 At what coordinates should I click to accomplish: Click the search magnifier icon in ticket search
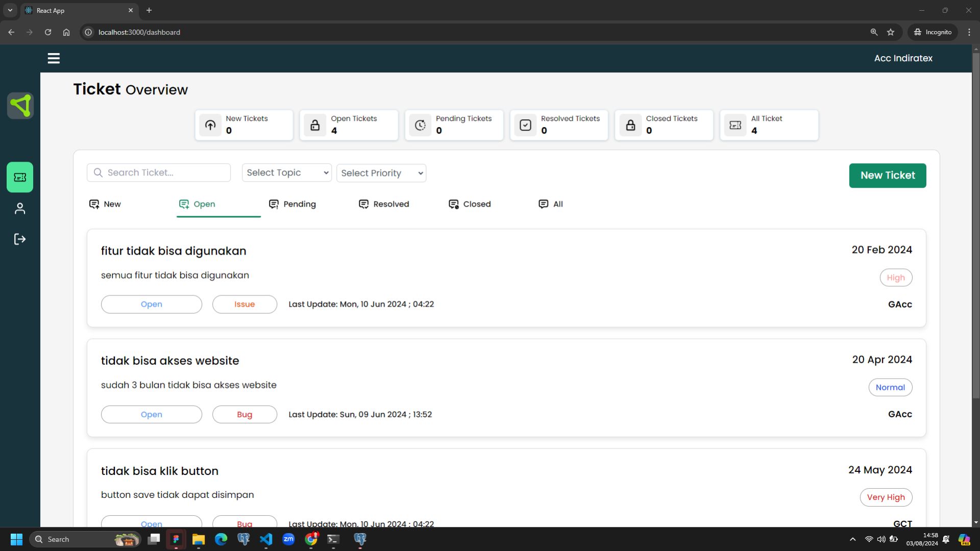(98, 172)
